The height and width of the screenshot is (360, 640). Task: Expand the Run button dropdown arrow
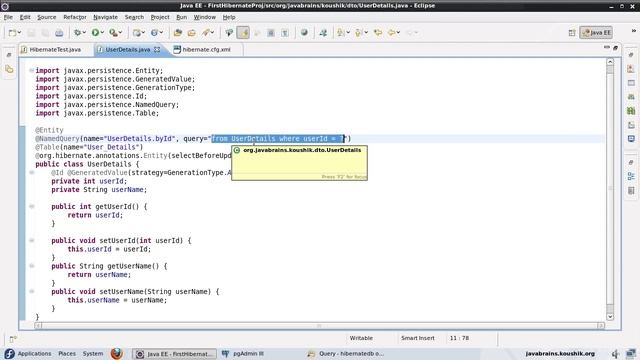pyautogui.click(x=102, y=33)
